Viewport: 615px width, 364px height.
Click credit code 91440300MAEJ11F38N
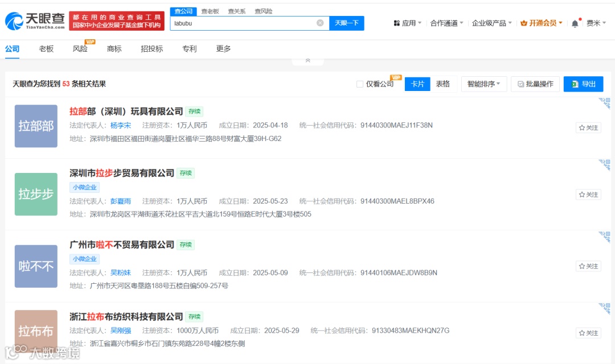(x=396, y=125)
